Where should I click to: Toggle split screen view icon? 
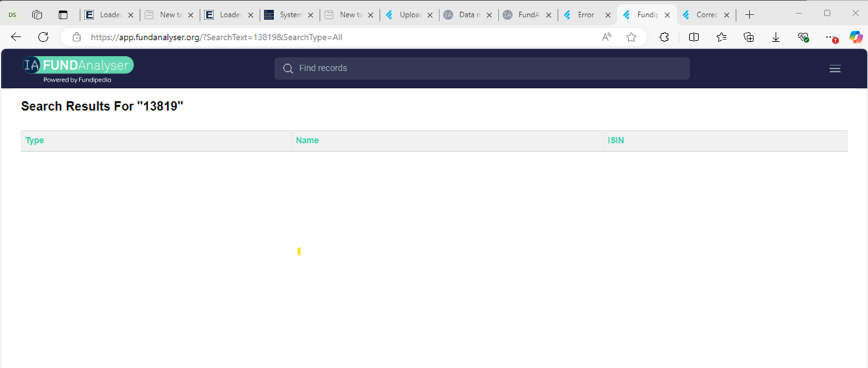click(x=694, y=37)
